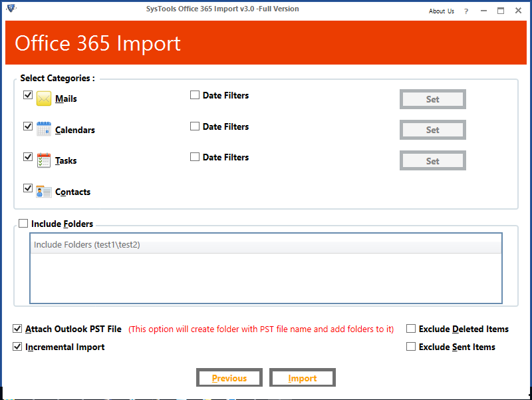Viewport: 532px width, 400px height.
Task: Click the Office 365 Import banner heading
Action: tap(98, 43)
